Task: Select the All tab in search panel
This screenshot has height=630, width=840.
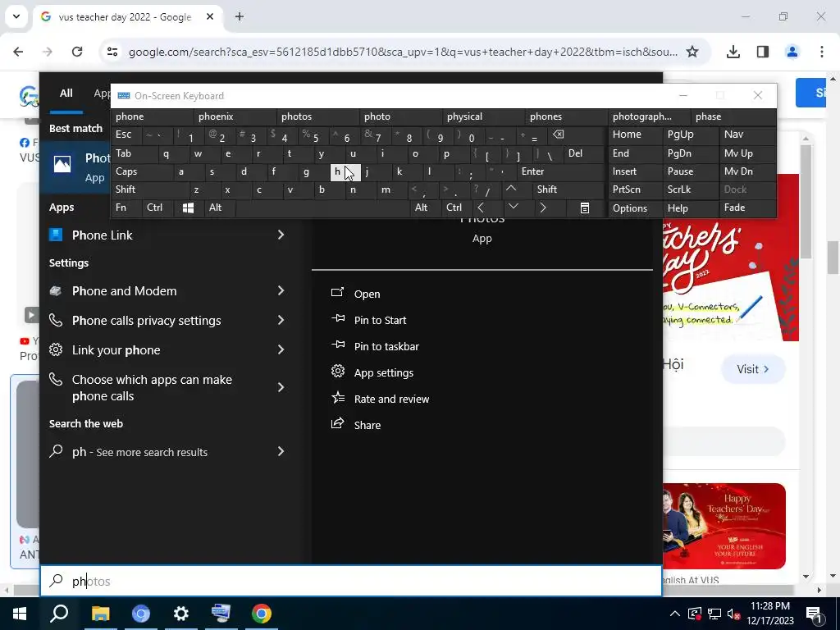Action: pos(66,94)
